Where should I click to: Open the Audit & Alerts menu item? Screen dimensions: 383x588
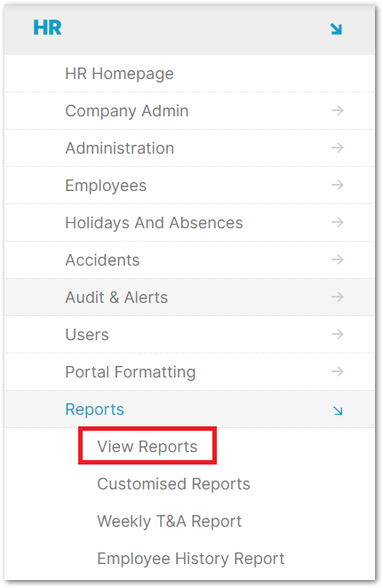(116, 298)
